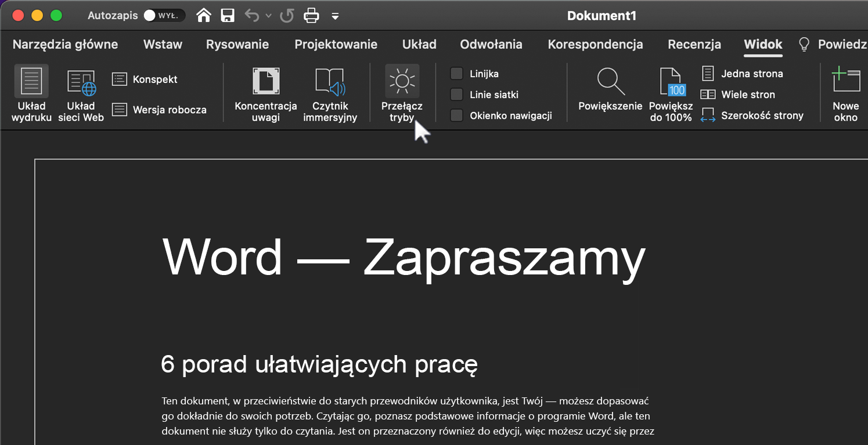Open the Odwołania tab
868x445 pixels.
[491, 45]
